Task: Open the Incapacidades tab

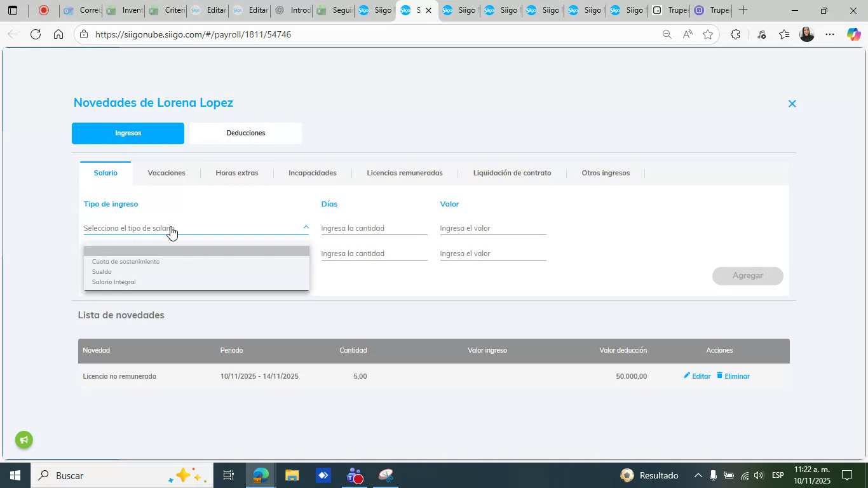Action: (x=313, y=173)
